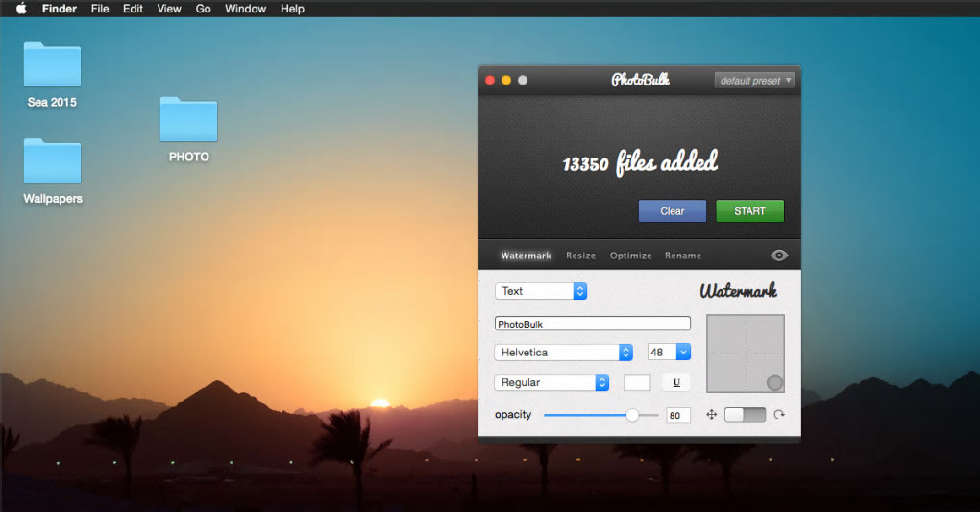This screenshot has width=980, height=512.
Task: Open the default preset dropdown
Action: [x=754, y=80]
